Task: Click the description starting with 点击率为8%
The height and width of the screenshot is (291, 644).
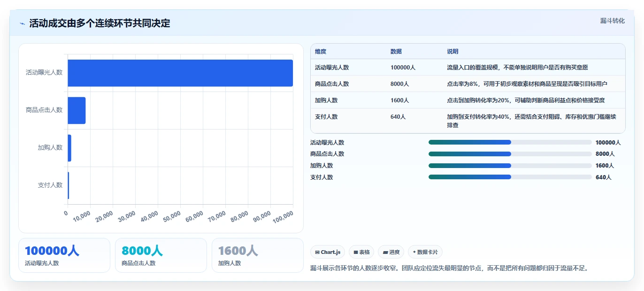Action: coord(527,84)
